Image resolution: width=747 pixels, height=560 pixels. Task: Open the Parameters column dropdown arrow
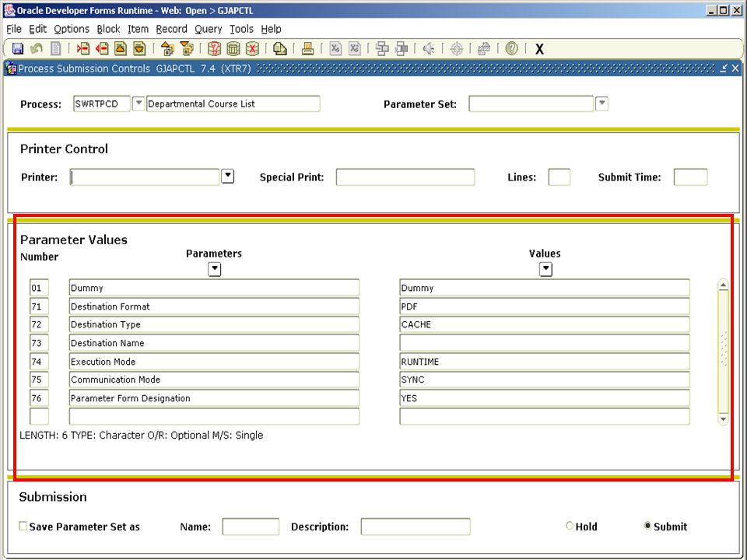(215, 269)
